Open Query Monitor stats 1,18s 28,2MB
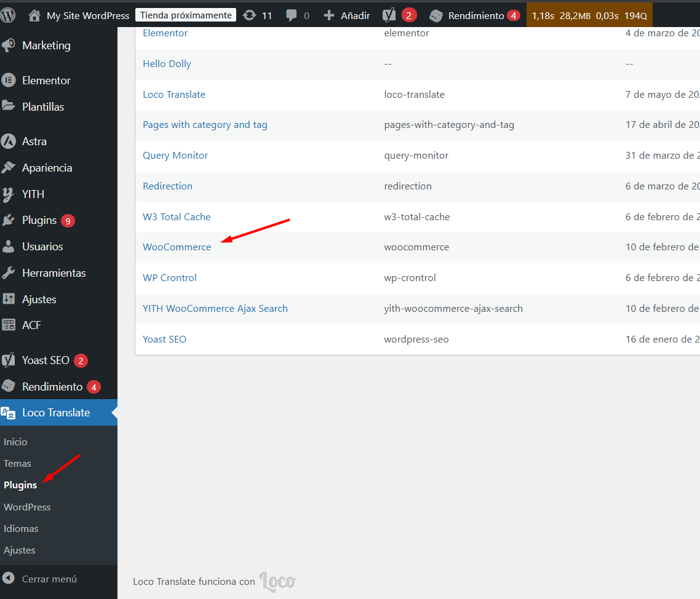 [x=589, y=15]
